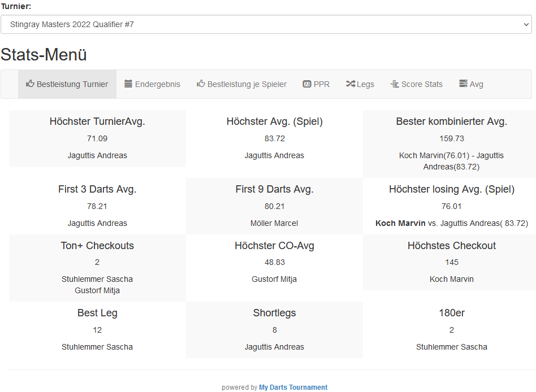This screenshot has width=536, height=392.
Task: Follow the My Darts Tournament link
Action: [x=293, y=387]
